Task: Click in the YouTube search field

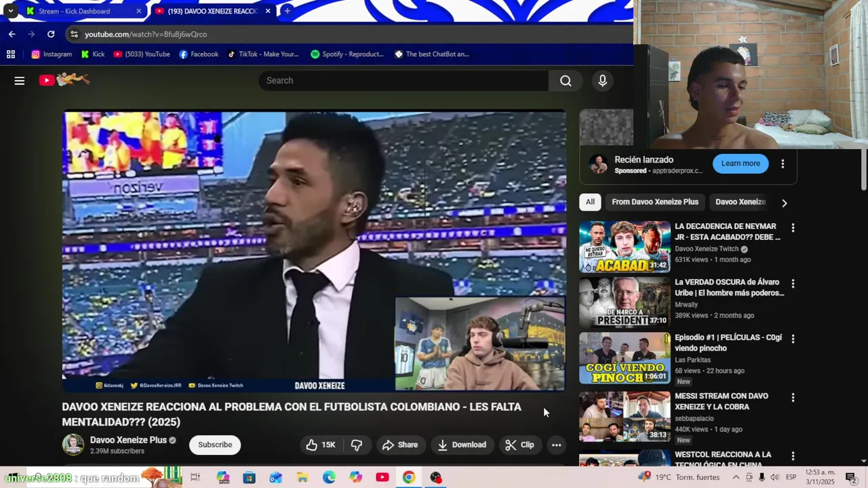Action: (x=403, y=81)
